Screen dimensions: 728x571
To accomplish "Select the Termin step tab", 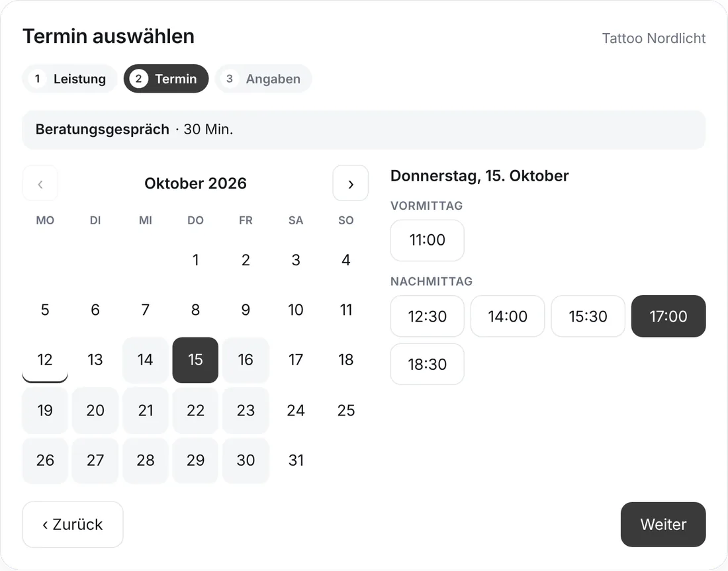I will (166, 79).
